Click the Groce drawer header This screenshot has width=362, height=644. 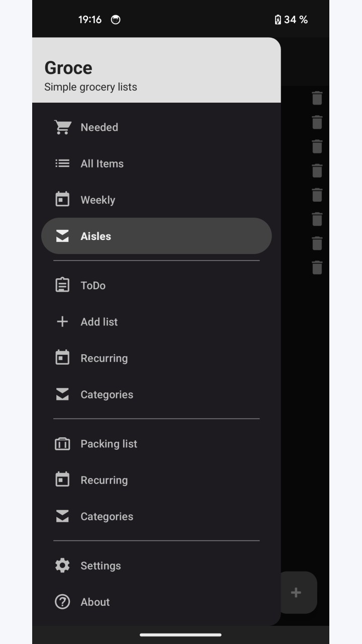click(156, 70)
